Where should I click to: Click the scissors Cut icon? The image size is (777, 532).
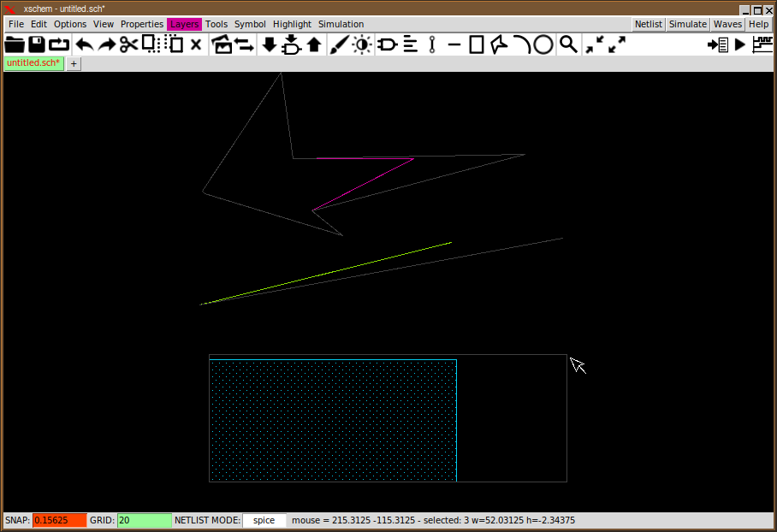click(x=128, y=44)
